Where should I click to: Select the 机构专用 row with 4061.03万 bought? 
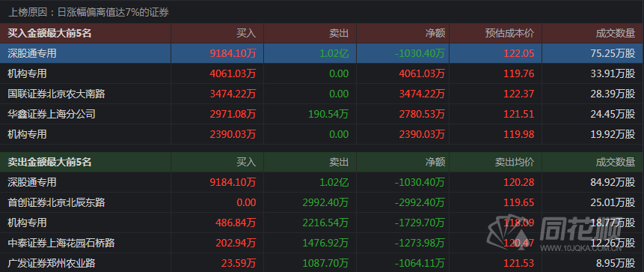click(322, 73)
